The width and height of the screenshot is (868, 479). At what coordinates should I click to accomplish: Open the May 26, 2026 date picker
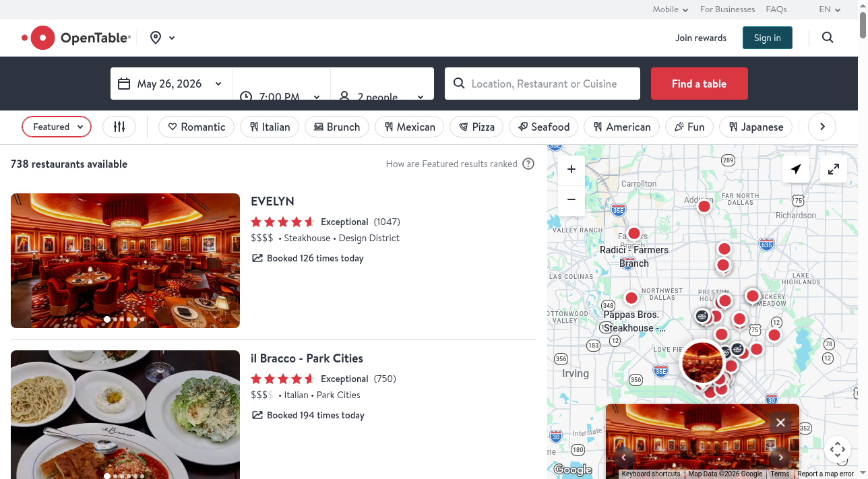[171, 84]
